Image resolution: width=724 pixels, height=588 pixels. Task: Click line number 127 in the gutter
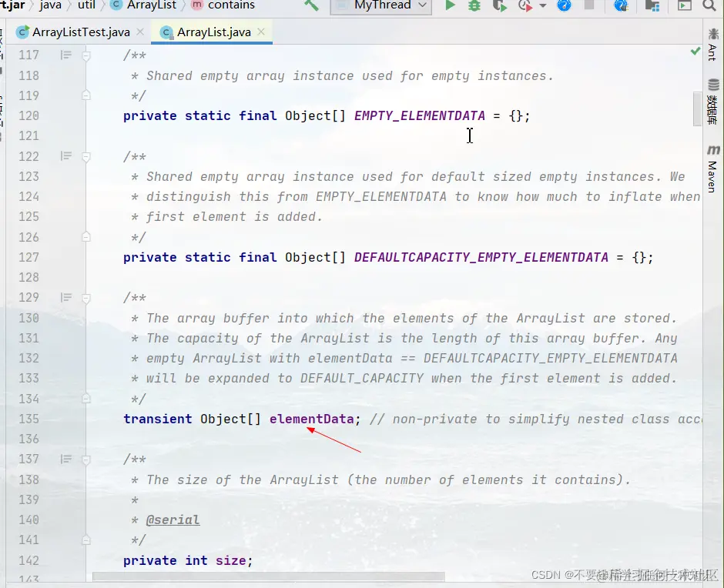[28, 258]
